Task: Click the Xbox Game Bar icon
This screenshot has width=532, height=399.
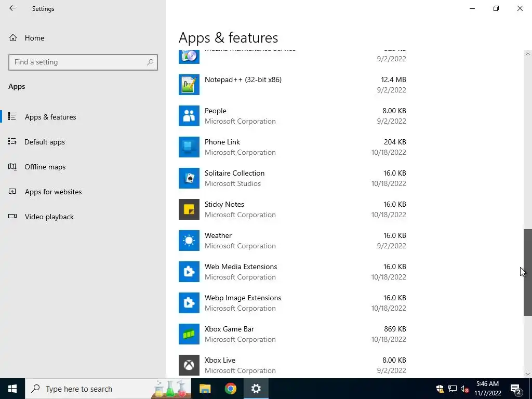Action: pyautogui.click(x=189, y=334)
